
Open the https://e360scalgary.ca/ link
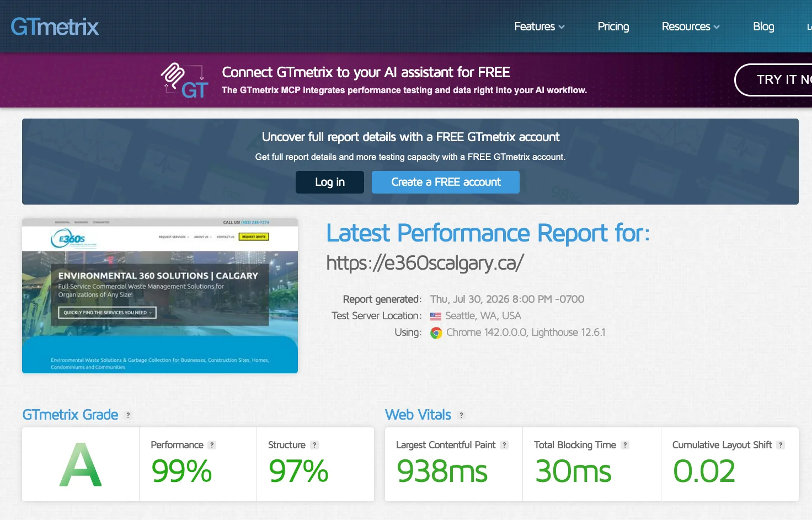425,263
